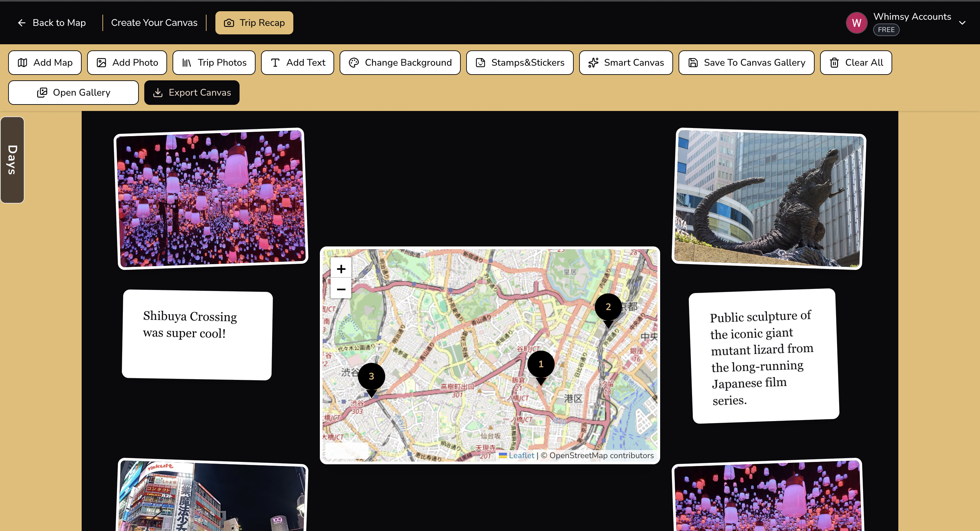Generate a Smart Canvas layout

[626, 63]
